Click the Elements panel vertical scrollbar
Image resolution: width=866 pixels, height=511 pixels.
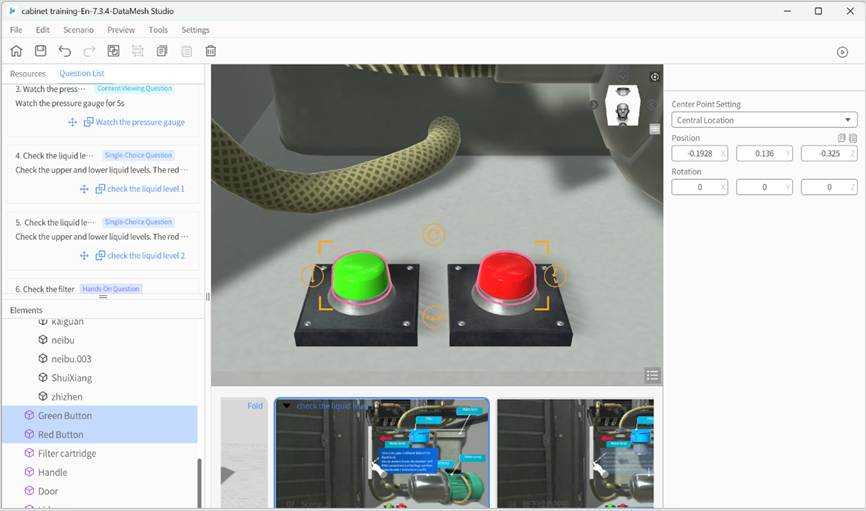(x=199, y=482)
